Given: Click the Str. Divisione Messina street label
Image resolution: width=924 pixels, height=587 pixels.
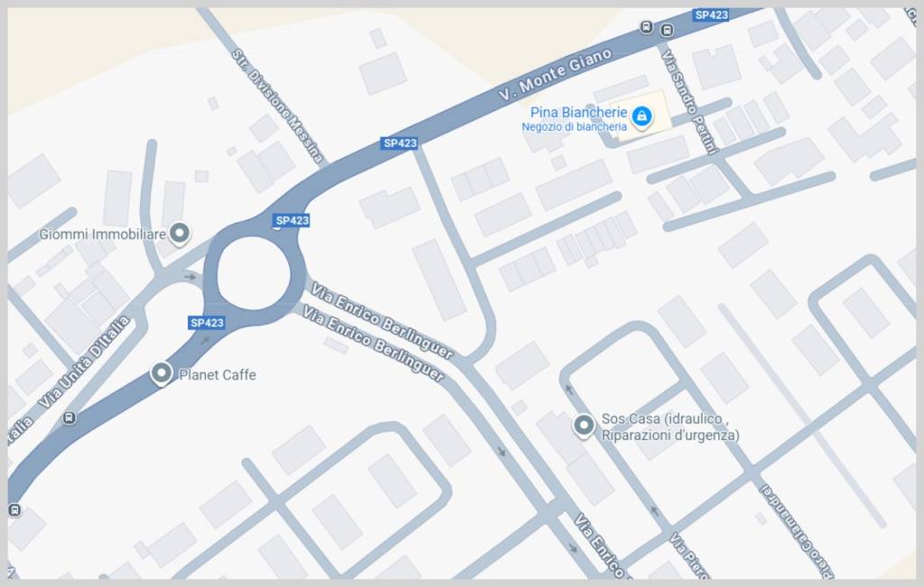Looking at the screenshot, I should coord(277,106).
